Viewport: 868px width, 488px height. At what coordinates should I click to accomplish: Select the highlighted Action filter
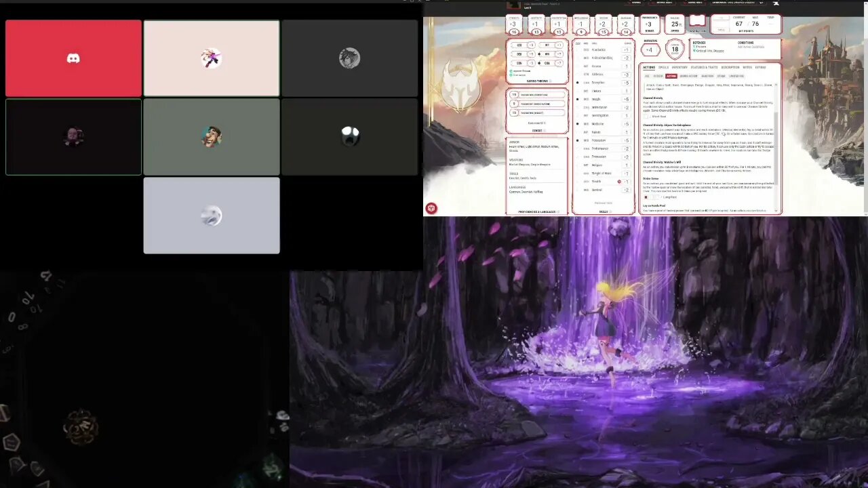(671, 76)
